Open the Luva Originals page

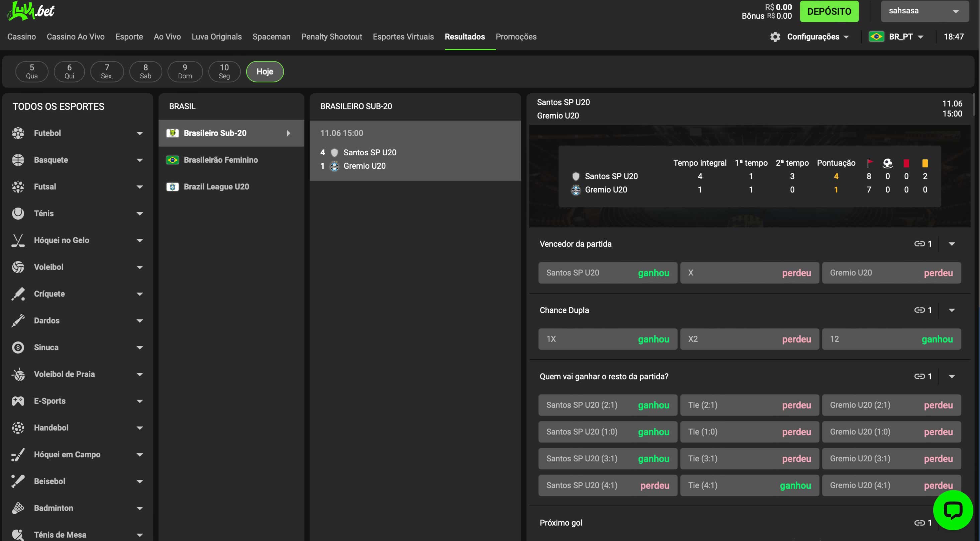coord(216,36)
